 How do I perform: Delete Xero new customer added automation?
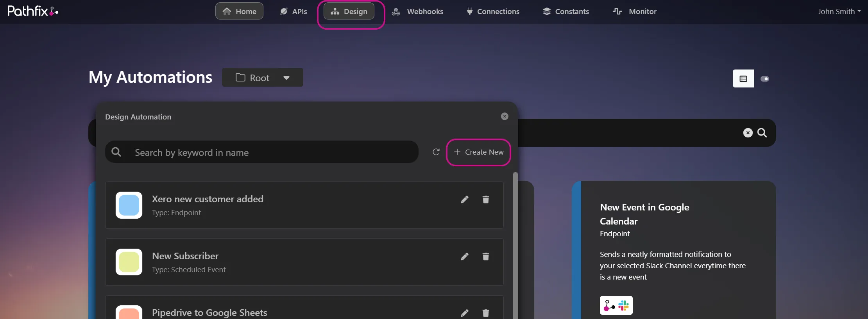pyautogui.click(x=486, y=200)
